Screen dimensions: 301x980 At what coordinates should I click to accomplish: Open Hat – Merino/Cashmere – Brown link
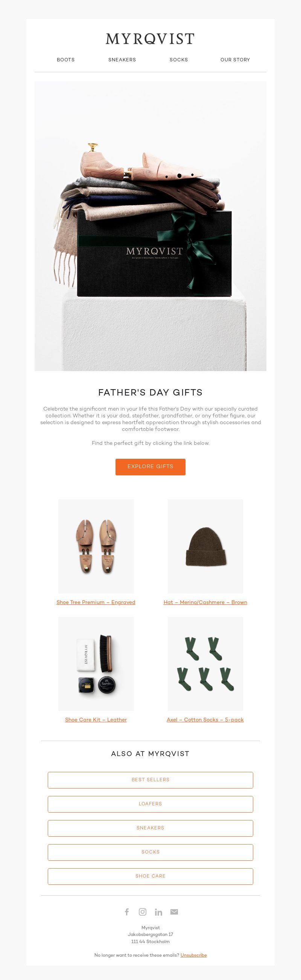[x=205, y=602]
